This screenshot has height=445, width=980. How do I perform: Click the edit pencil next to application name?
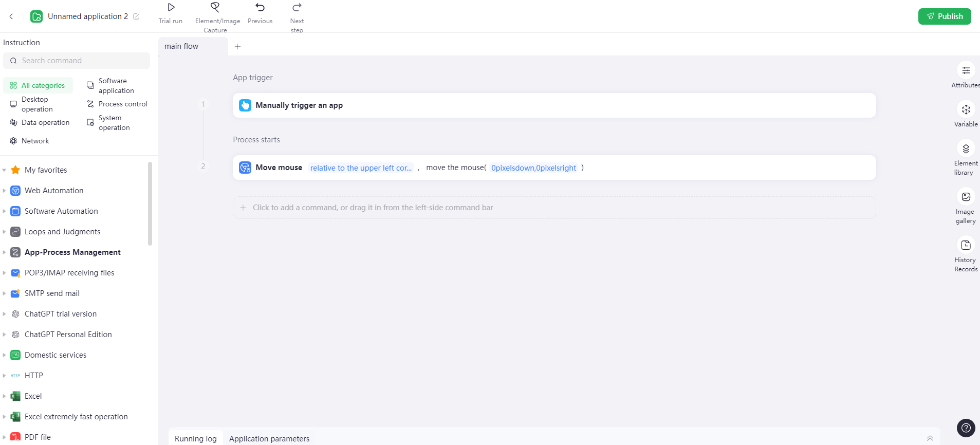coord(136,16)
